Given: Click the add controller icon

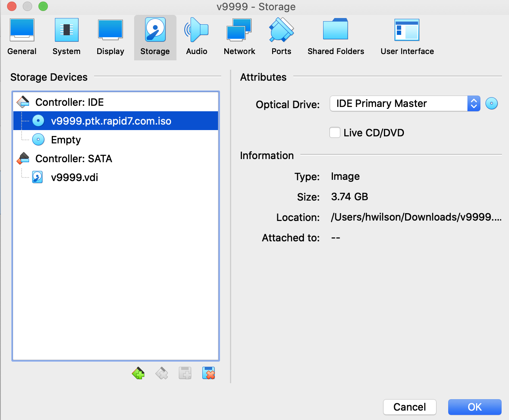Looking at the screenshot, I should (138, 373).
